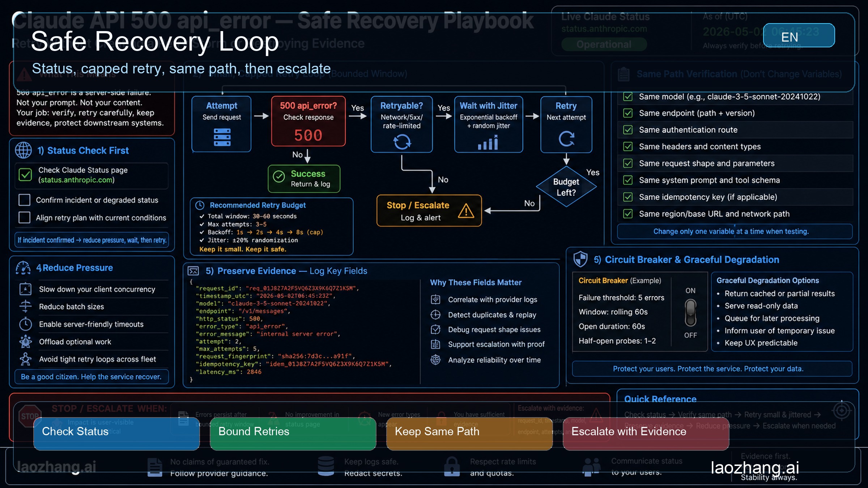Click the gauge icon by Reduce Pressure
Viewport: 868px width, 488px height.
23,268
